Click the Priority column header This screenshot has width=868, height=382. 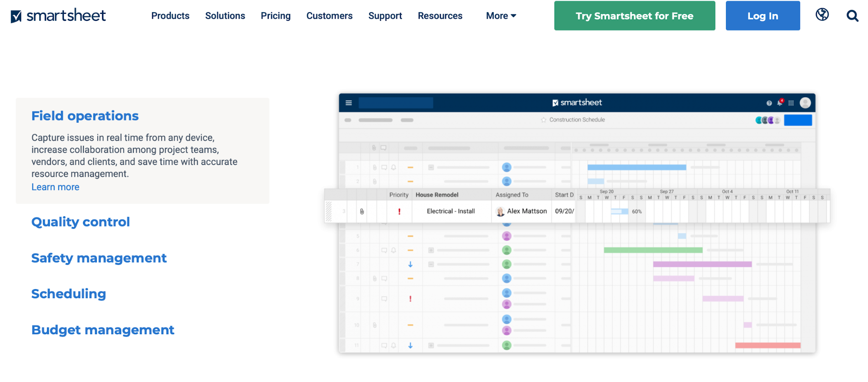pyautogui.click(x=399, y=195)
